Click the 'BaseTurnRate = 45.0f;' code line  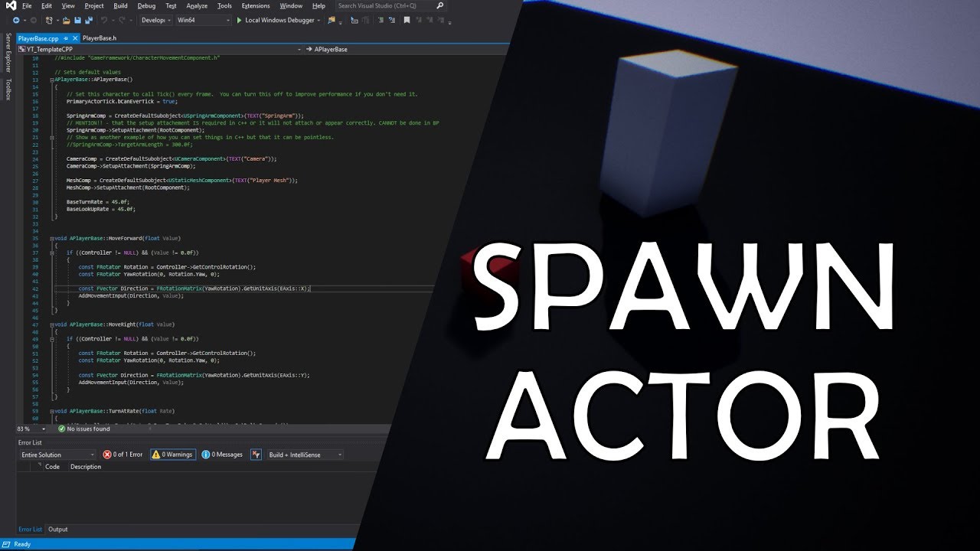click(x=98, y=202)
